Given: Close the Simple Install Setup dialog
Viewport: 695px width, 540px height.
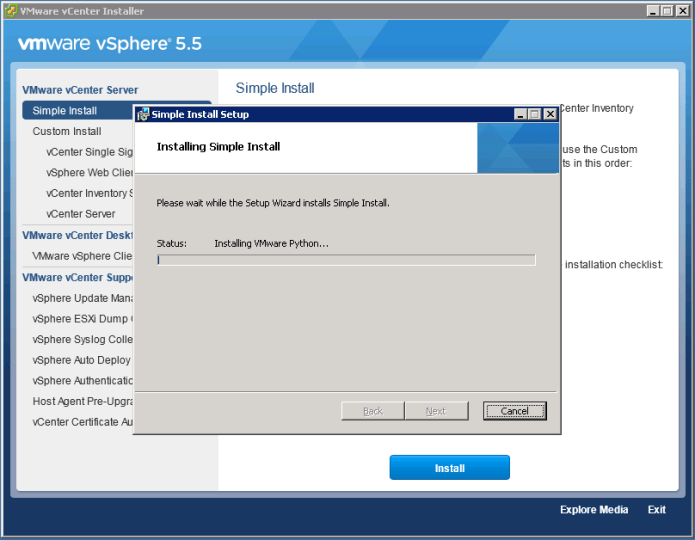Looking at the screenshot, I should click(550, 114).
